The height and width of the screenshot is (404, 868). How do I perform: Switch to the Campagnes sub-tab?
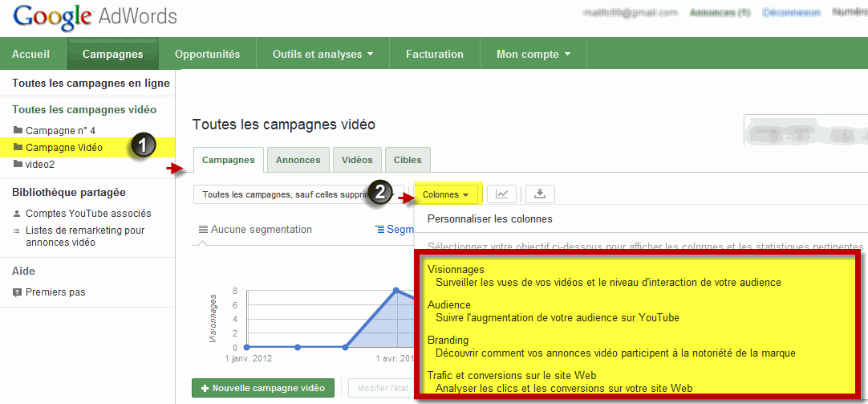(x=229, y=160)
